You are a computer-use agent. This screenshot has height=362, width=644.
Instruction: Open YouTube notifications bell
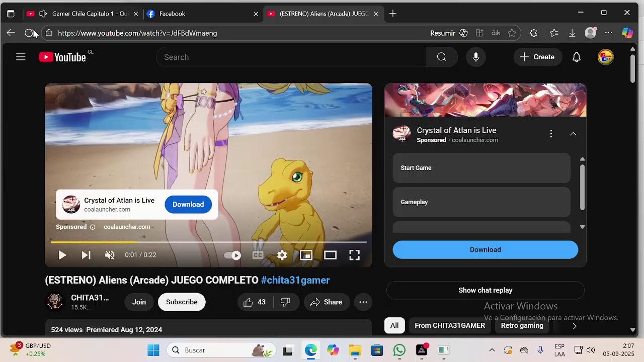pos(577,57)
